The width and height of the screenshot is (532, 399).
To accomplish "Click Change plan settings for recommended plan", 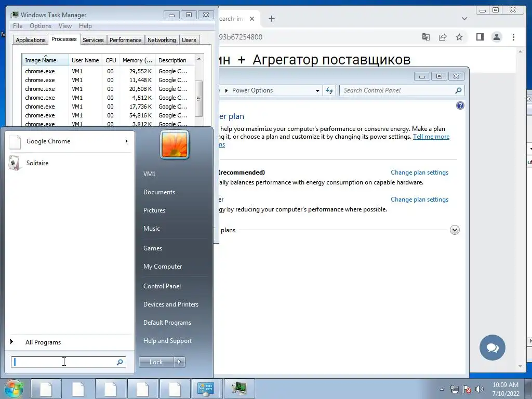I will pyautogui.click(x=419, y=172).
